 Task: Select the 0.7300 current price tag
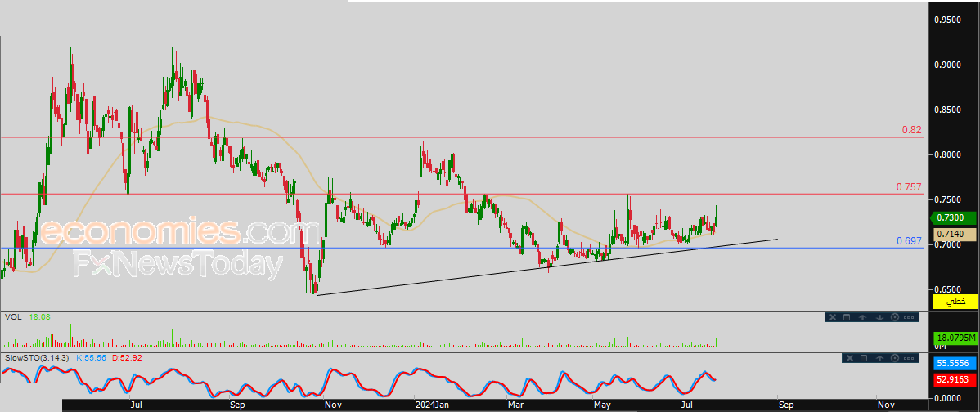pyautogui.click(x=955, y=218)
